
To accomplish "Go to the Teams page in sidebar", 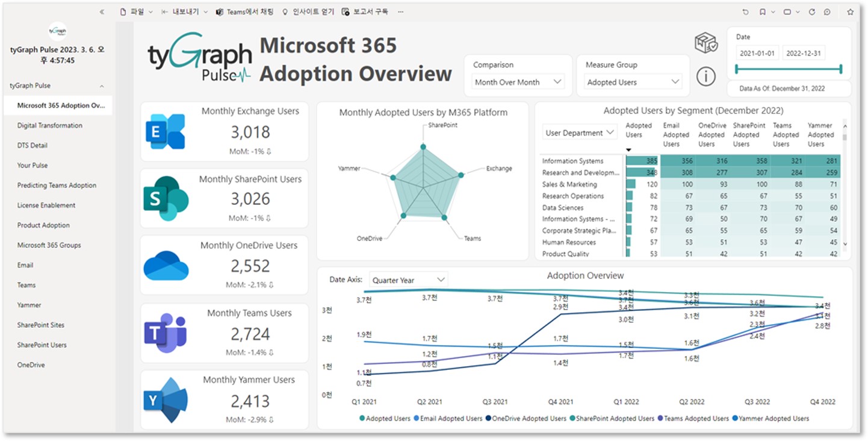I will click(26, 285).
